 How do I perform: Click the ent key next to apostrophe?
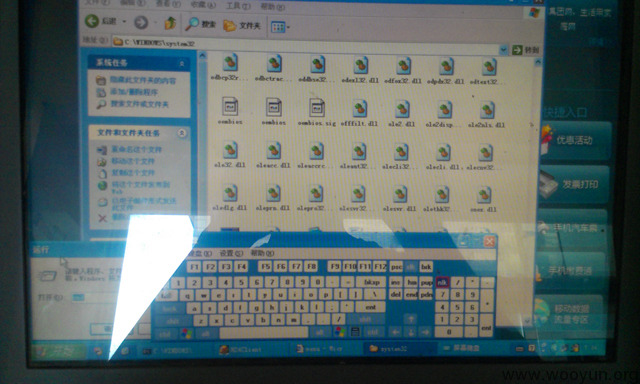coord(370,307)
